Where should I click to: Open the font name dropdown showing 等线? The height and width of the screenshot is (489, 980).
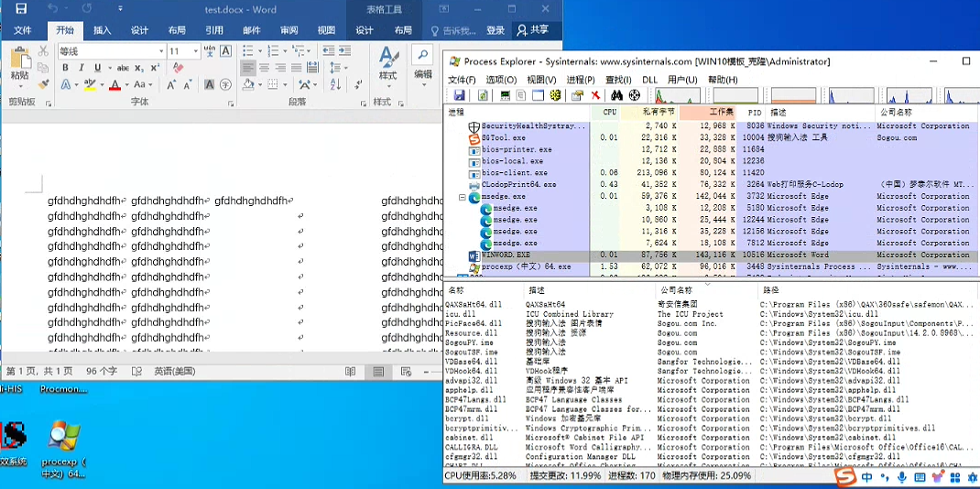pos(161,51)
